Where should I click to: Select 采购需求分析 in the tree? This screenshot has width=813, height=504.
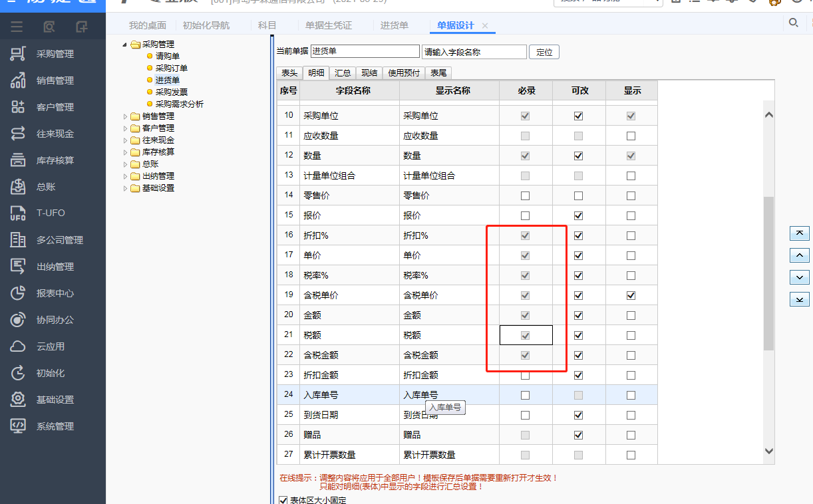pos(180,104)
